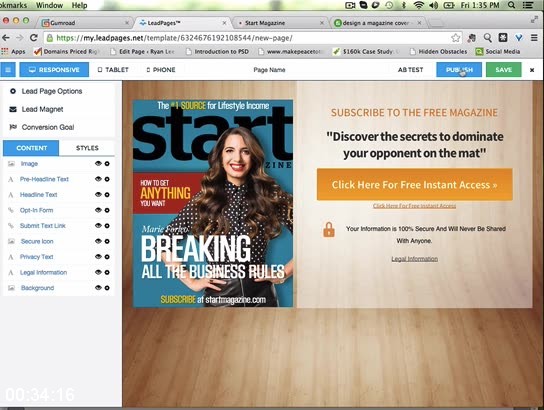The width and height of the screenshot is (544, 410).
Task: Toggle visibility eye for Privacy Text
Action: coord(98,257)
